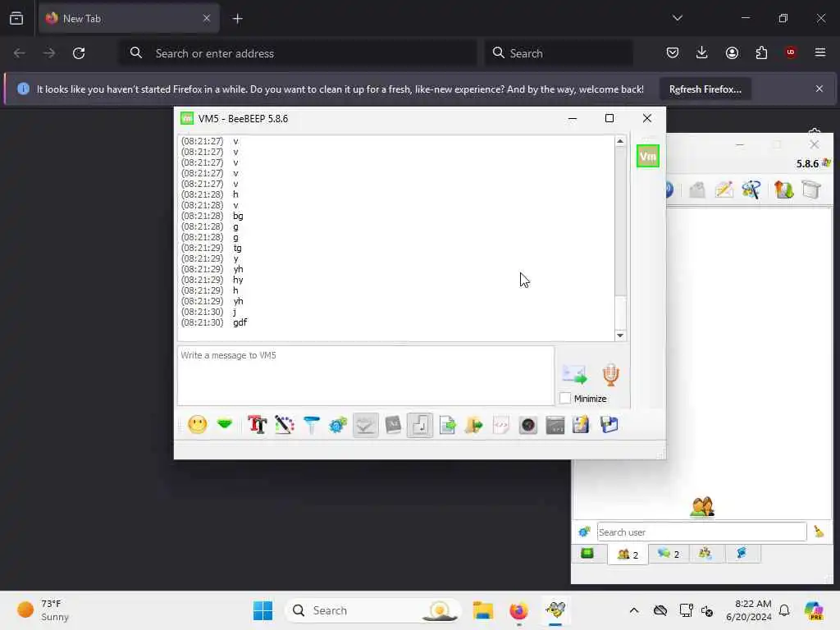Click the lightning floppy save icon

[582, 426]
